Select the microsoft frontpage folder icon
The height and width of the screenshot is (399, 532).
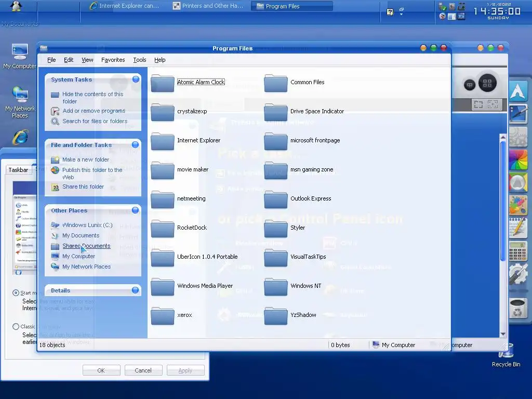click(x=276, y=141)
